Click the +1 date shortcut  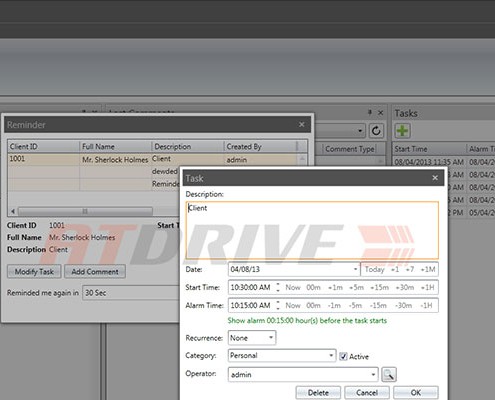click(395, 269)
